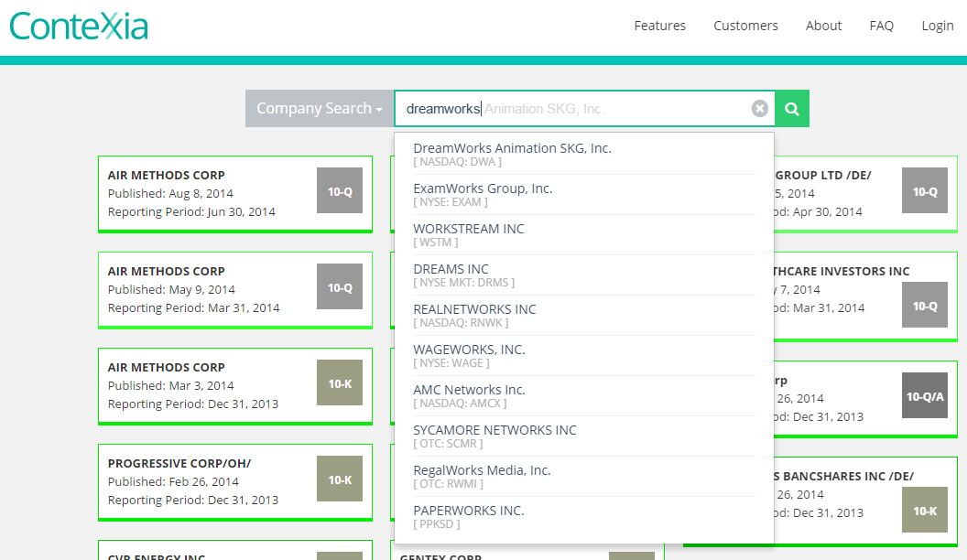Viewport: 967px width, 560px height.
Task: Click the Login link
Action: (x=938, y=26)
